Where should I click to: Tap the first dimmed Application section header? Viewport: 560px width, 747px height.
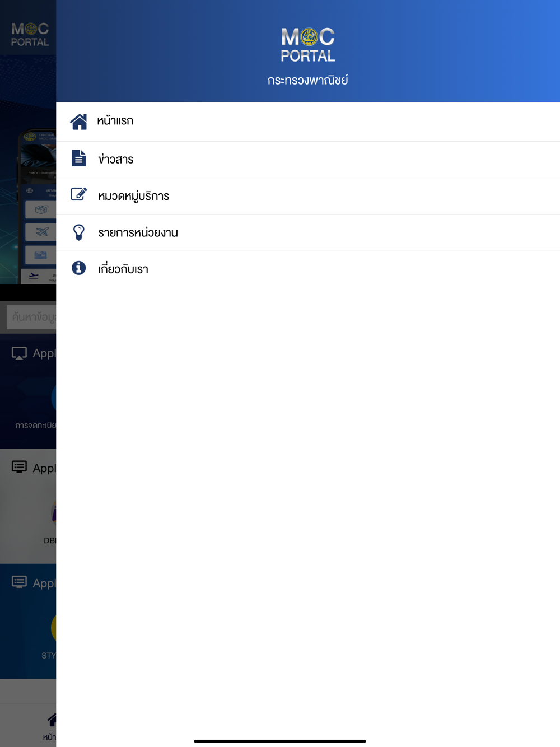[34, 353]
